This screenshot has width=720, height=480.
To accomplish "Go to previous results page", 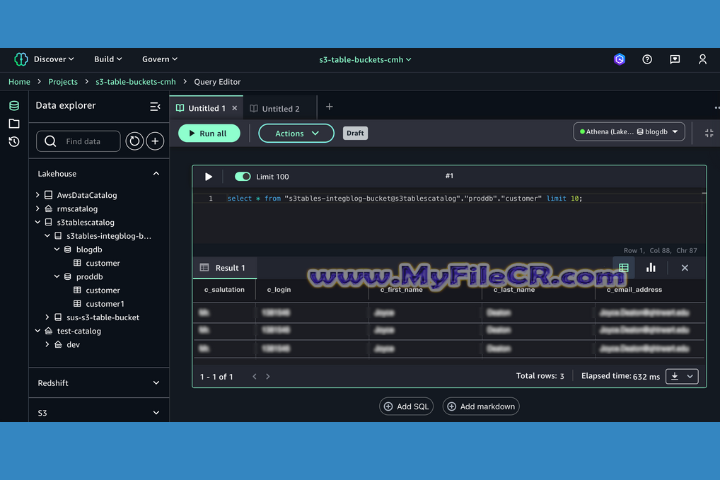I will pos(254,376).
